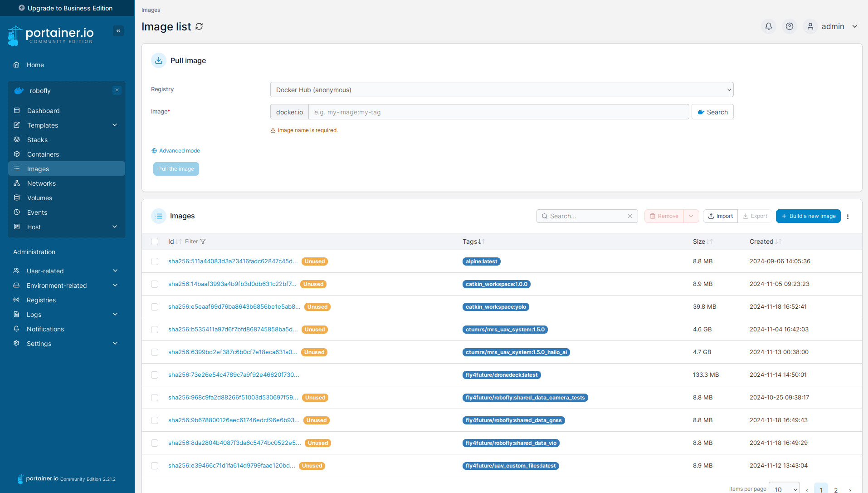Check the uav_custom_files:latest image row

(x=155, y=466)
